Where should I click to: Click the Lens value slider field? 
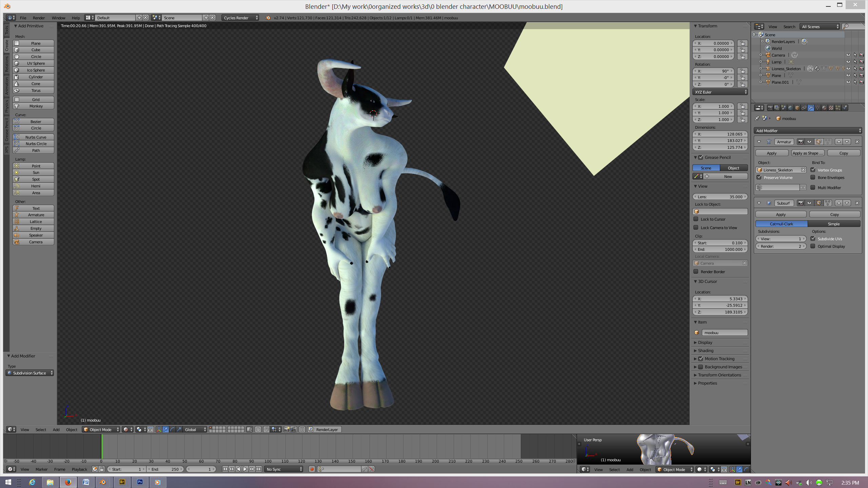click(720, 197)
